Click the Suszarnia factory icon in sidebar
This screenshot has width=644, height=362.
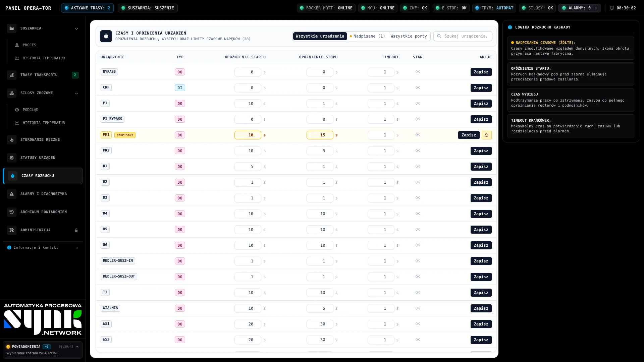(12, 28)
